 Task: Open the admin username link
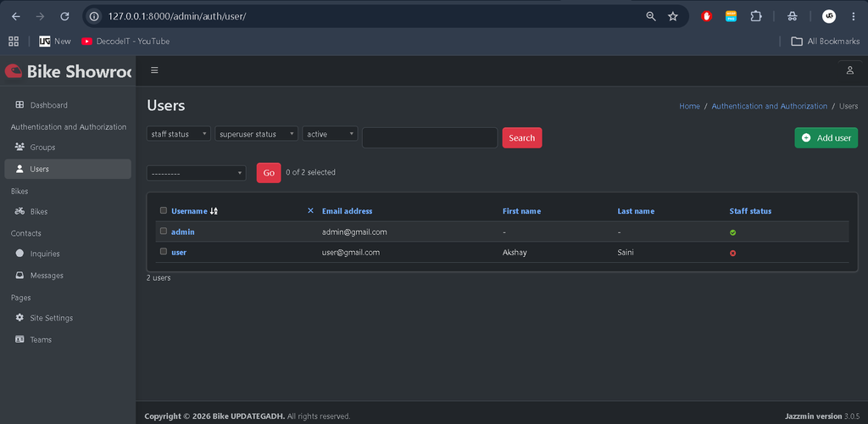[x=183, y=232]
